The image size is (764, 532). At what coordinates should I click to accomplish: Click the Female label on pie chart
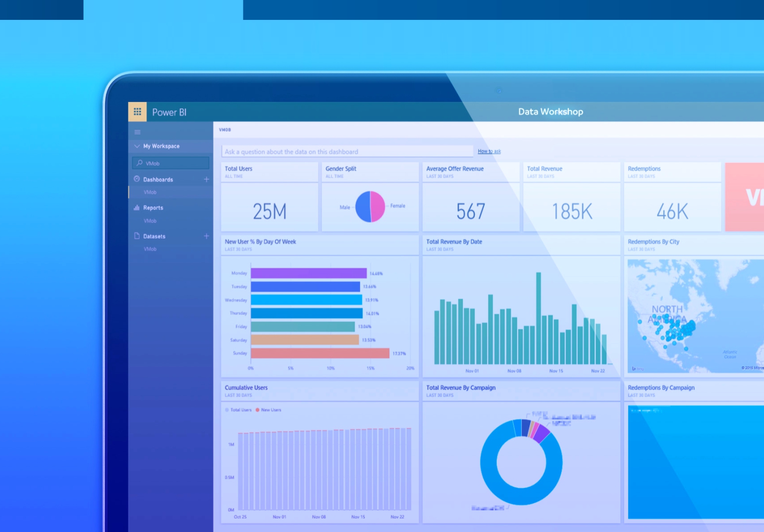point(398,206)
